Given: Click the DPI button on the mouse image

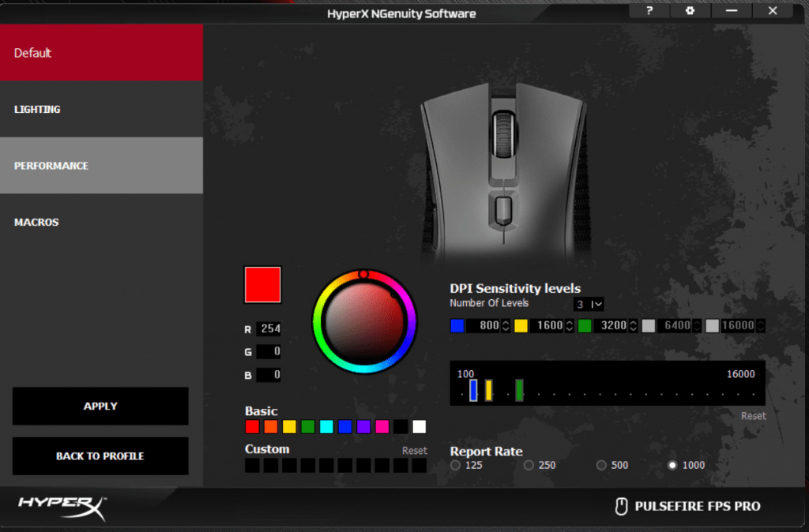Looking at the screenshot, I should pyautogui.click(x=503, y=211).
